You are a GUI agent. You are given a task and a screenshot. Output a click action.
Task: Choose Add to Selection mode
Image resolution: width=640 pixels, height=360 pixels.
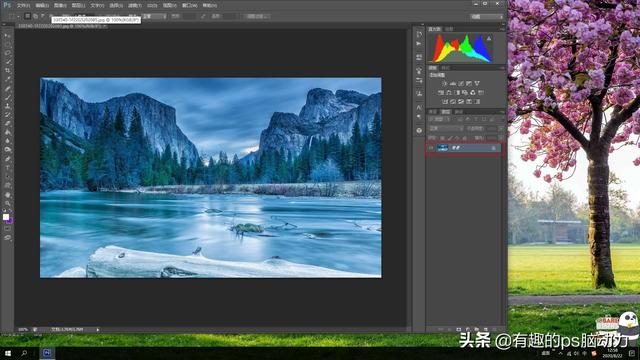click(x=36, y=16)
